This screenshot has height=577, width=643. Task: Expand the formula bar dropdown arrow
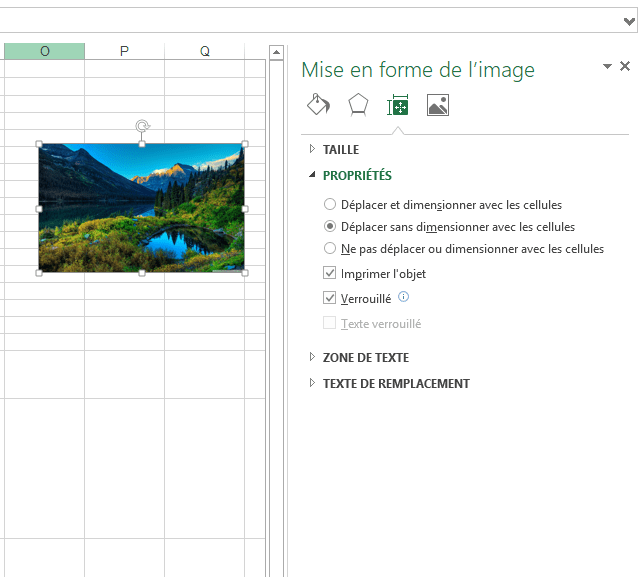coord(628,21)
